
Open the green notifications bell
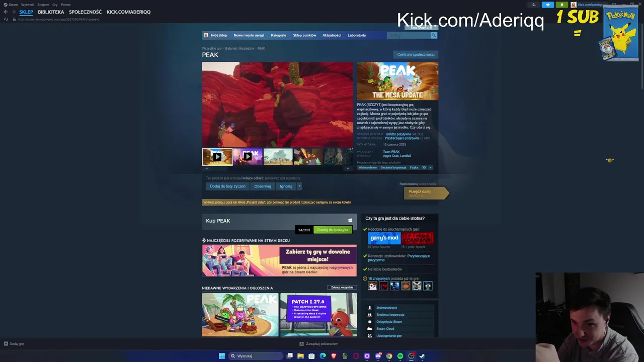[x=562, y=5]
